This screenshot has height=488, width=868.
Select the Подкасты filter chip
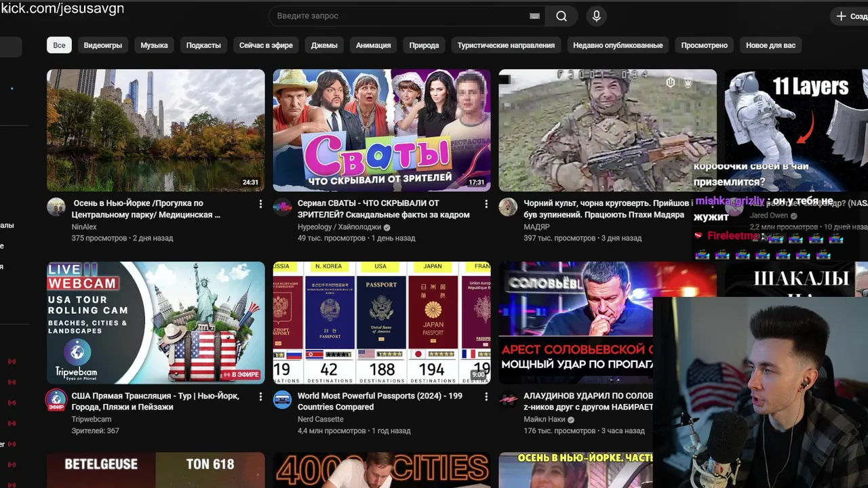click(x=203, y=45)
